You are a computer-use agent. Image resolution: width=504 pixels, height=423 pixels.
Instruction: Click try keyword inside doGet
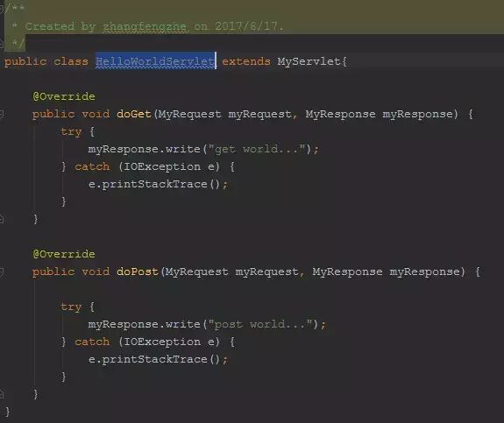pos(71,131)
